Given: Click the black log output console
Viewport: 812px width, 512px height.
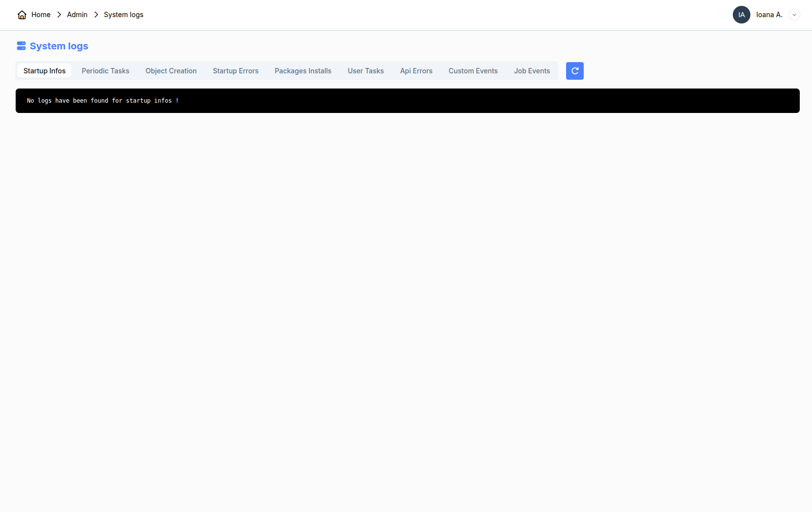Looking at the screenshot, I should 407,101.
